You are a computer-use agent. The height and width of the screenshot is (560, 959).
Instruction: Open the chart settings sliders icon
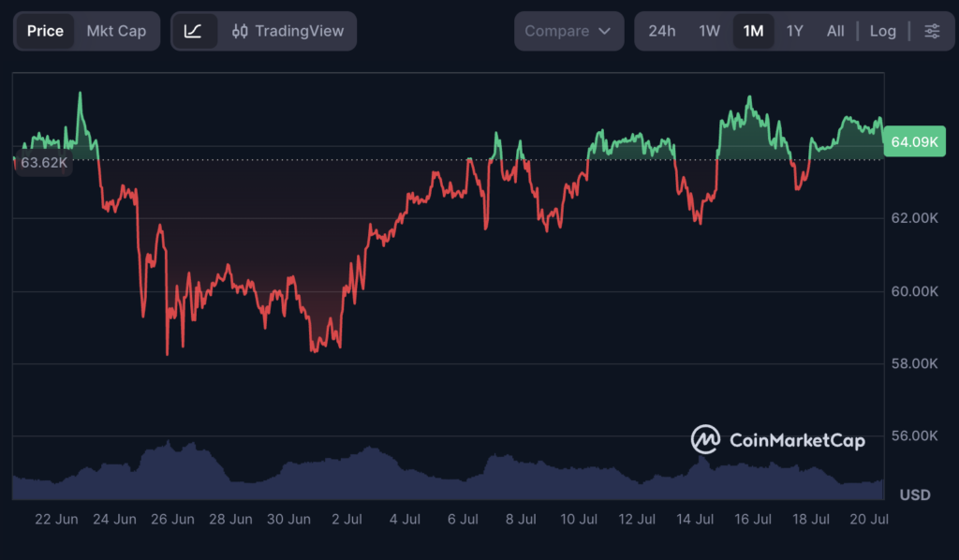932,31
